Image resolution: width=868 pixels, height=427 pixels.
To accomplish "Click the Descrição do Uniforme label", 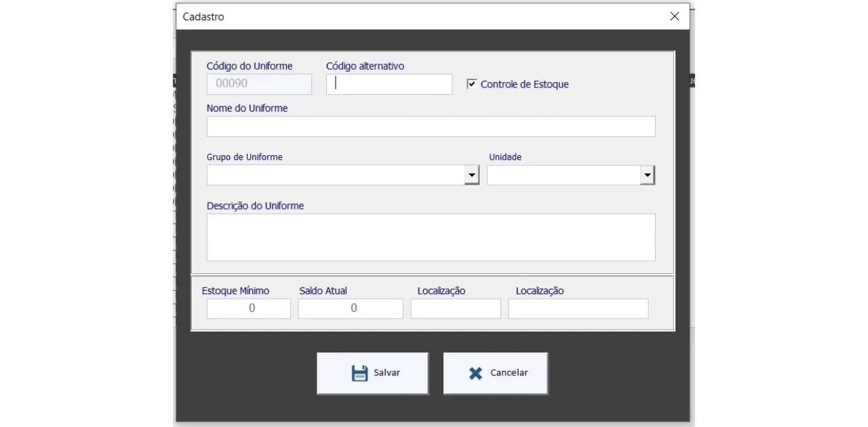I will point(255,205).
